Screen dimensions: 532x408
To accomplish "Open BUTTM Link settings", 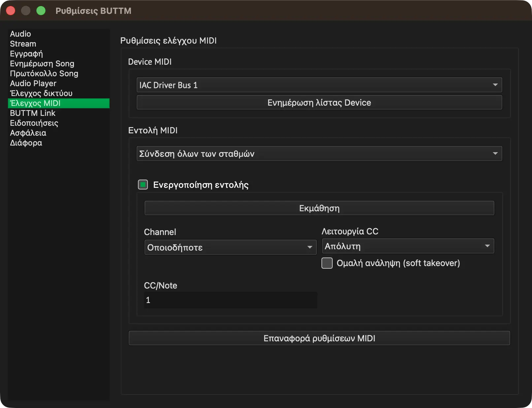I will pos(59,113).
